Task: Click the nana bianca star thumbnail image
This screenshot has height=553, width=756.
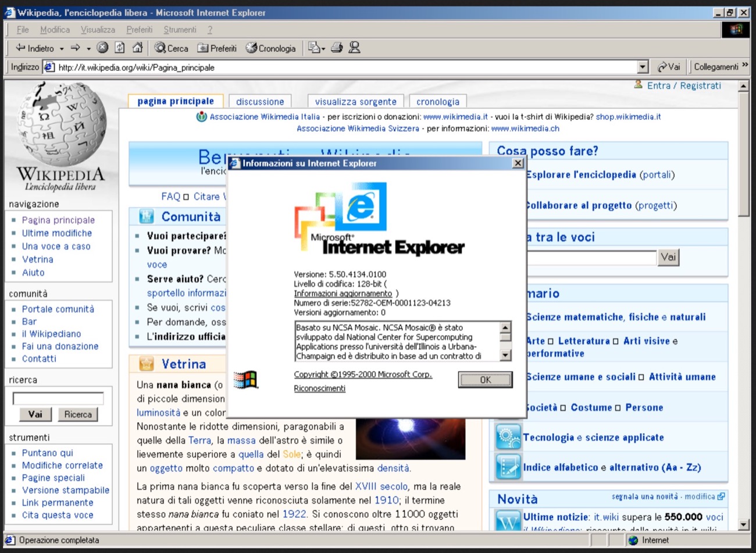Action: pos(411,438)
